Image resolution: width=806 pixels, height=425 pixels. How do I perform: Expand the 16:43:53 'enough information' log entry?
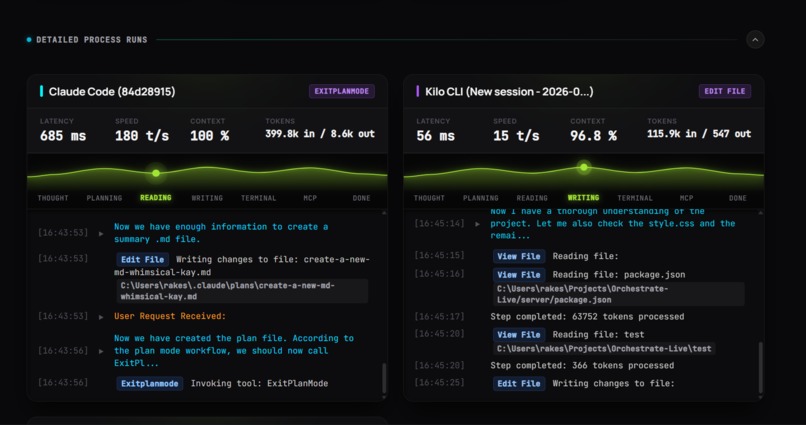101,233
